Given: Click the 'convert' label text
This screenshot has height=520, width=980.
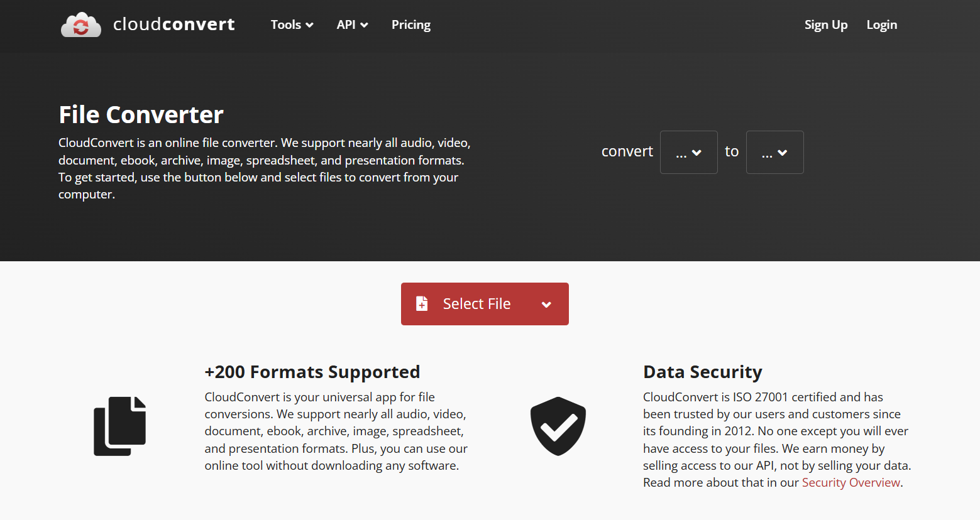Looking at the screenshot, I should [x=627, y=151].
